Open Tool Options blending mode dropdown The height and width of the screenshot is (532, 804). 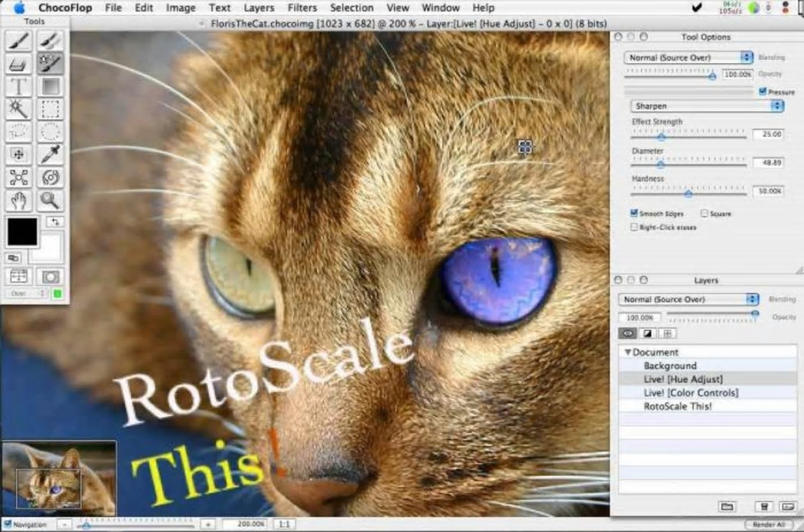pos(689,58)
